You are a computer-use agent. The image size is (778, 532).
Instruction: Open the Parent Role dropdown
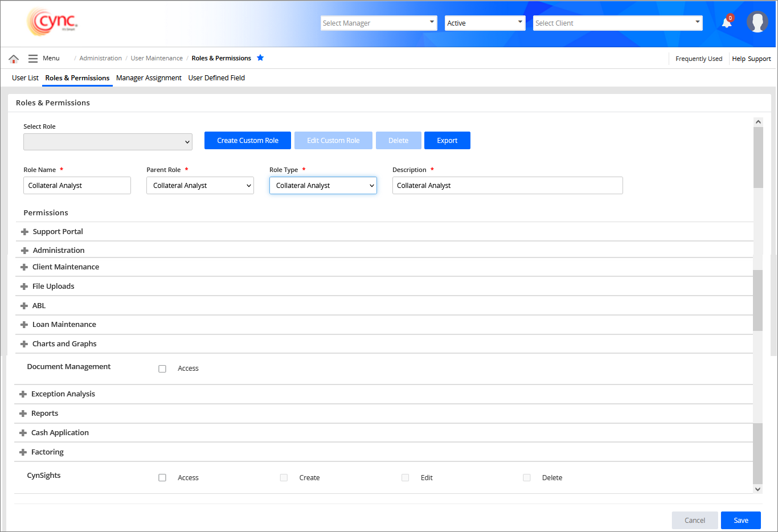tap(200, 186)
